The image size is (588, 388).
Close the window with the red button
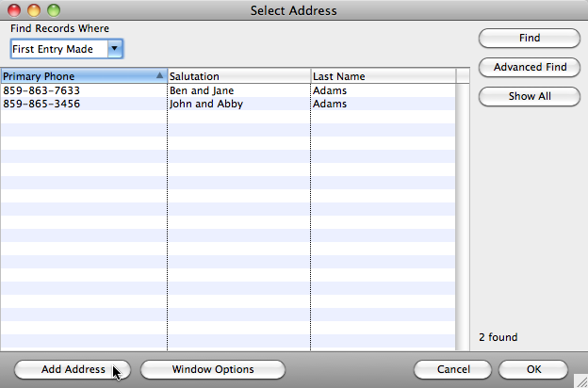click(14, 10)
